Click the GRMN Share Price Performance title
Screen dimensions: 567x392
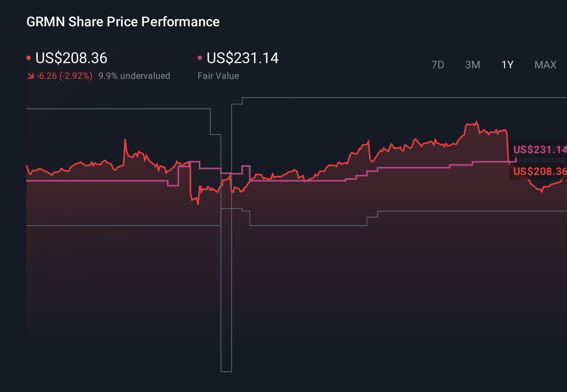coord(122,21)
